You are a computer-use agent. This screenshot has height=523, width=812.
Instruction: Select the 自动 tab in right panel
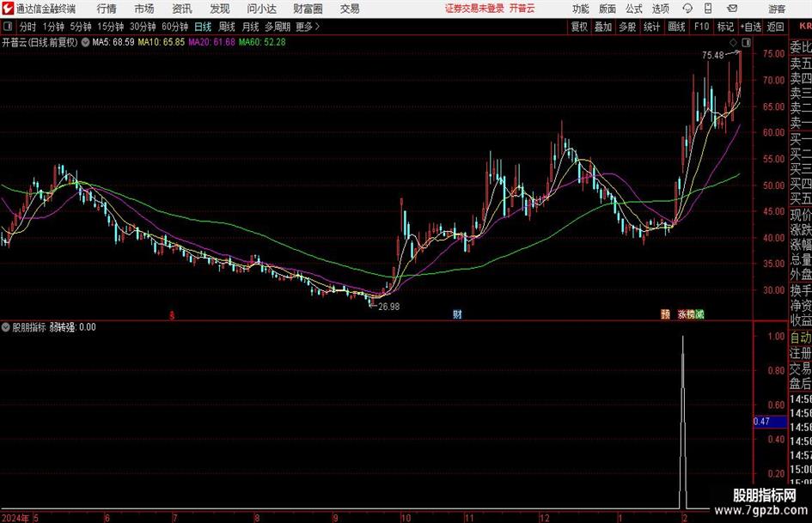point(801,338)
